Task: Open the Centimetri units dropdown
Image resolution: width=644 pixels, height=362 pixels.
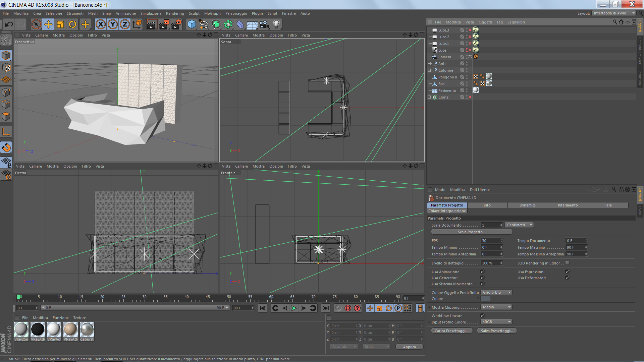Action: (519, 225)
